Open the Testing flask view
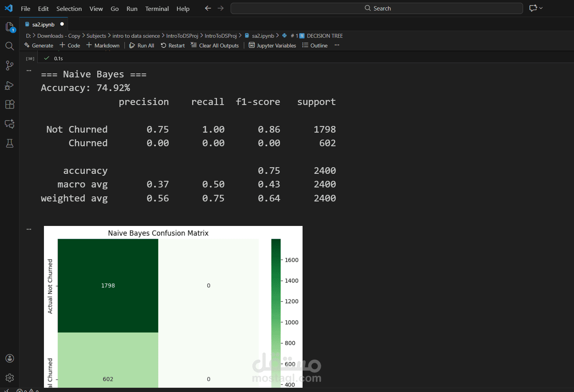Viewport: 574px width, 392px height. (x=10, y=143)
